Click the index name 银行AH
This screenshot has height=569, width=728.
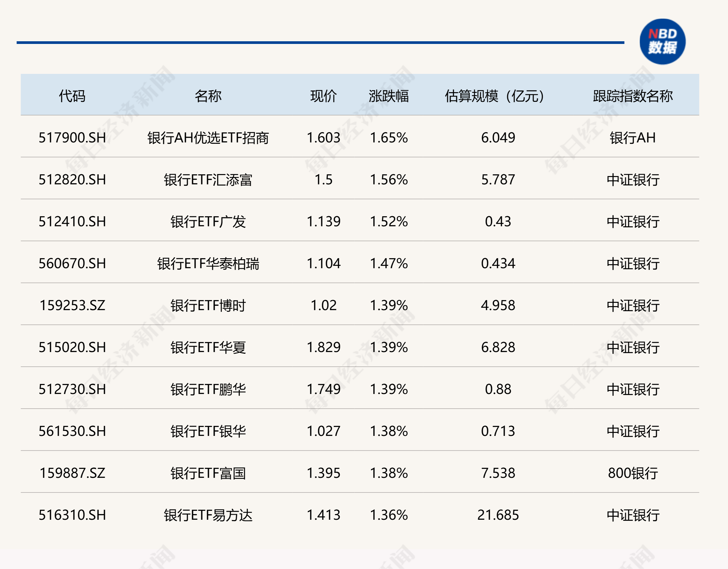633,137
